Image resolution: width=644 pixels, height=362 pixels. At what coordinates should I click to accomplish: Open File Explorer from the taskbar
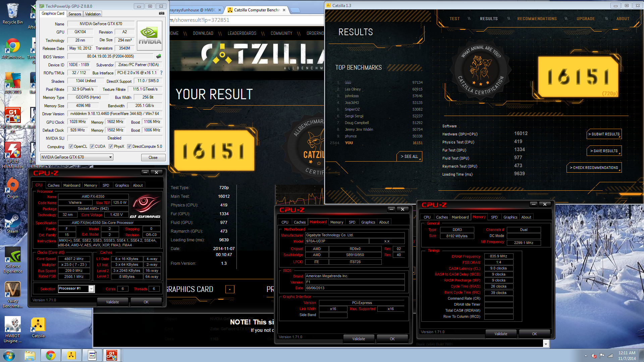point(30,355)
